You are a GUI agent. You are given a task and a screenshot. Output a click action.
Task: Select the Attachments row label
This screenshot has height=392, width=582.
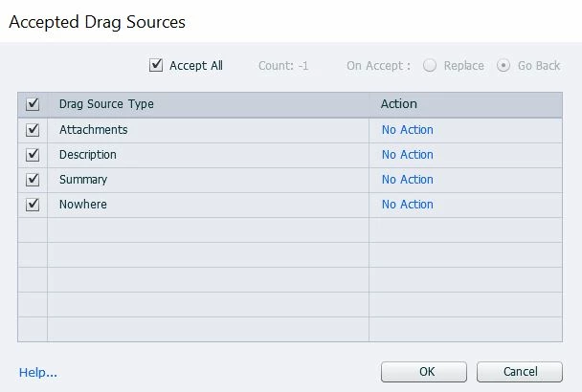pos(93,130)
